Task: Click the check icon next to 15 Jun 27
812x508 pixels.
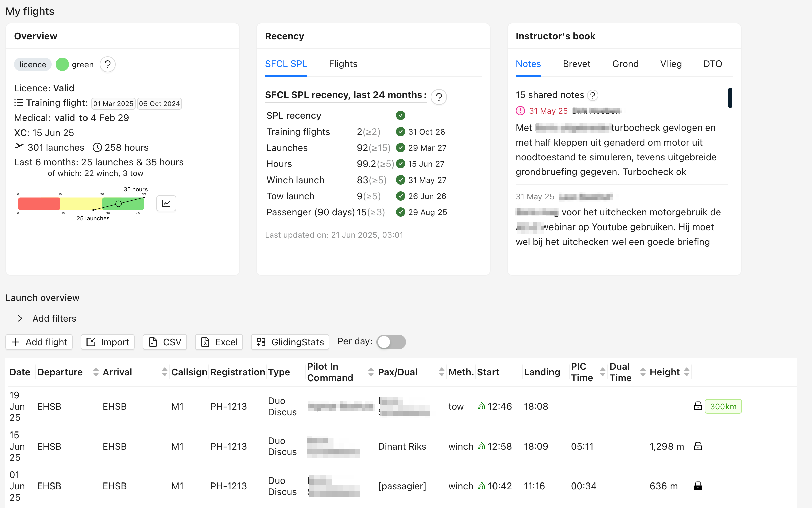Action: [400, 164]
